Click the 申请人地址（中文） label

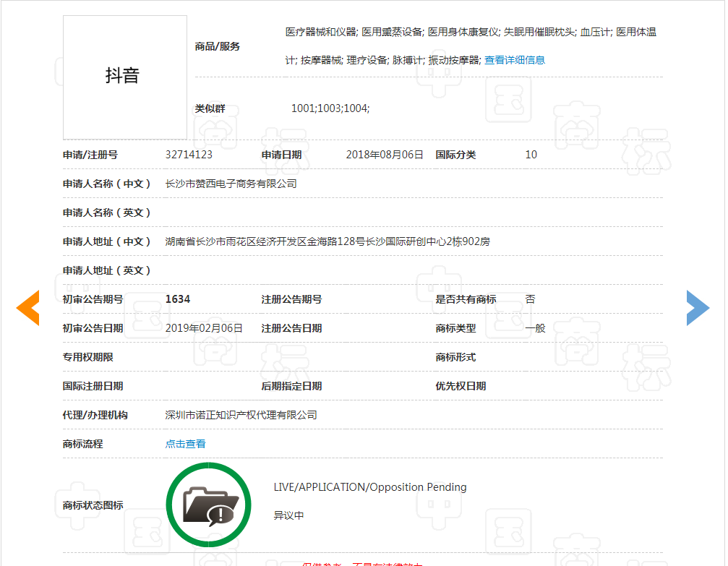tap(107, 241)
